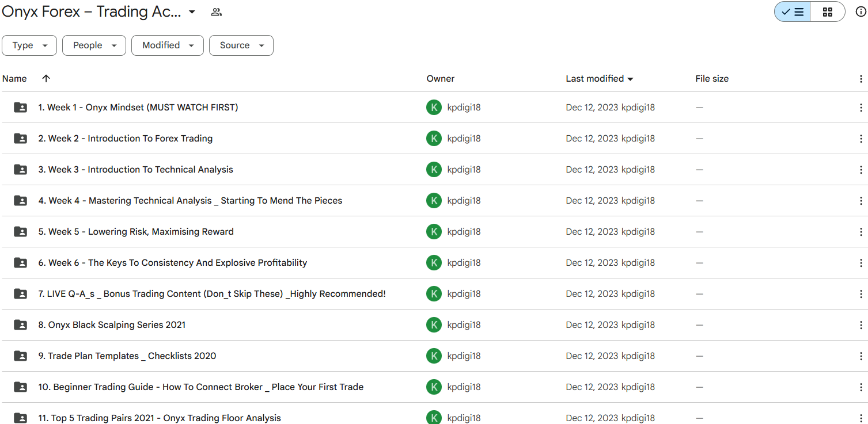Click the Name column header
Image resolution: width=868 pixels, height=424 pixels.
coord(14,79)
